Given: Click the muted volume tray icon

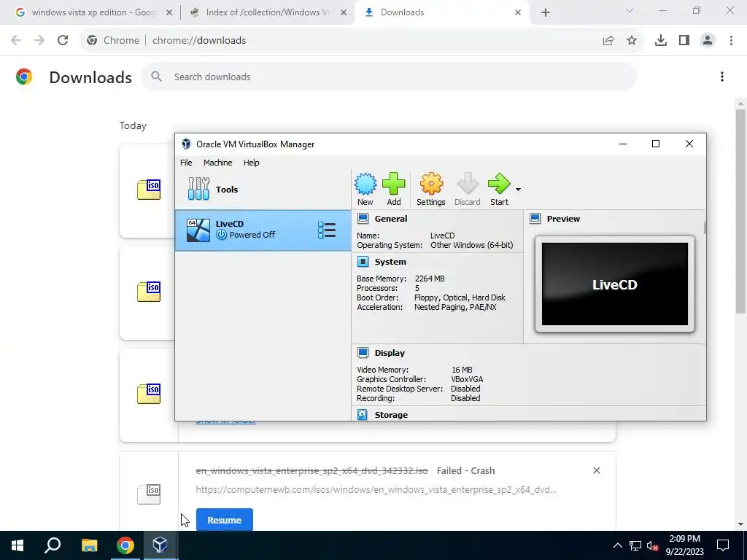Looking at the screenshot, I should pos(652,545).
